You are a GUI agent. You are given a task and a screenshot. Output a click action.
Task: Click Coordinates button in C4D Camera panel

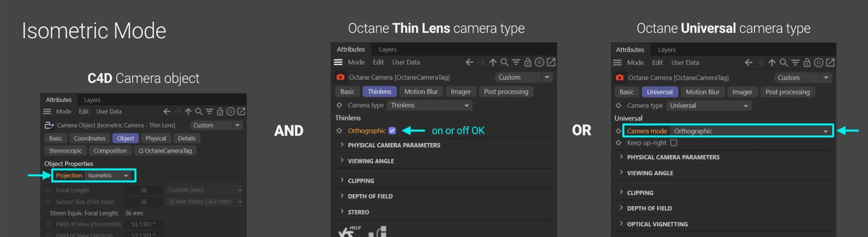point(90,138)
